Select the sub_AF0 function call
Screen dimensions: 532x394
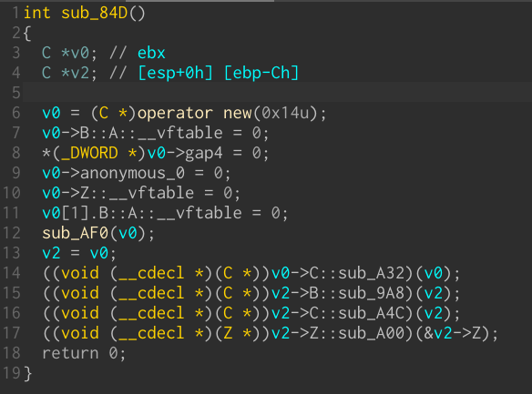click(x=75, y=233)
